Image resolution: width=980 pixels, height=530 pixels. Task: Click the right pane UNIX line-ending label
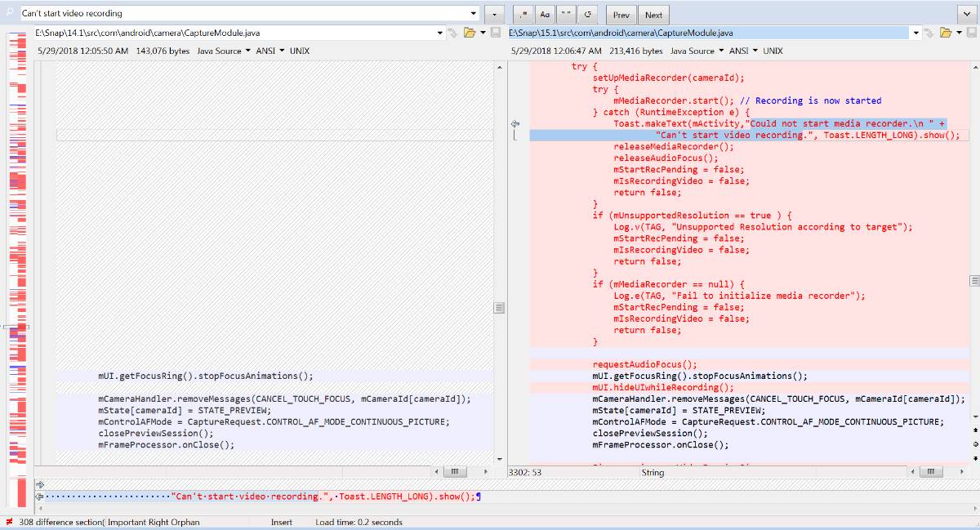coord(773,51)
